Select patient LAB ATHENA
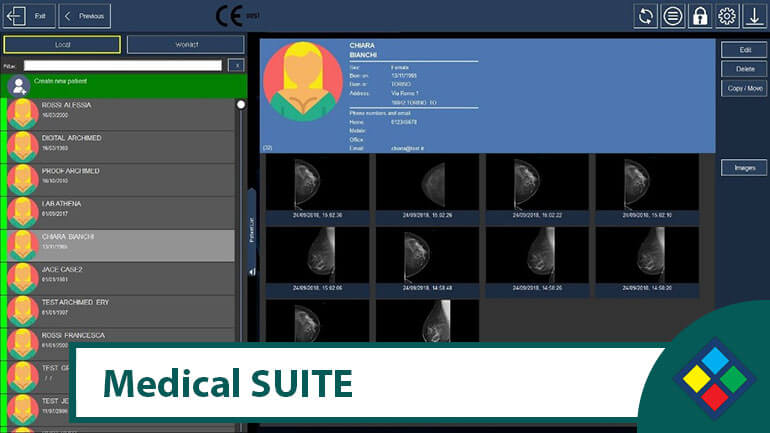 pyautogui.click(x=118, y=213)
